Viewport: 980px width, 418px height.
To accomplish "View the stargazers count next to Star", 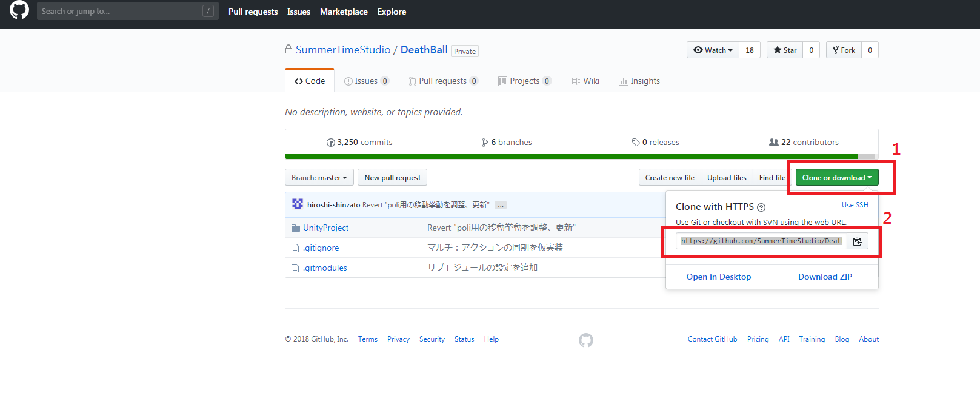I will [812, 50].
